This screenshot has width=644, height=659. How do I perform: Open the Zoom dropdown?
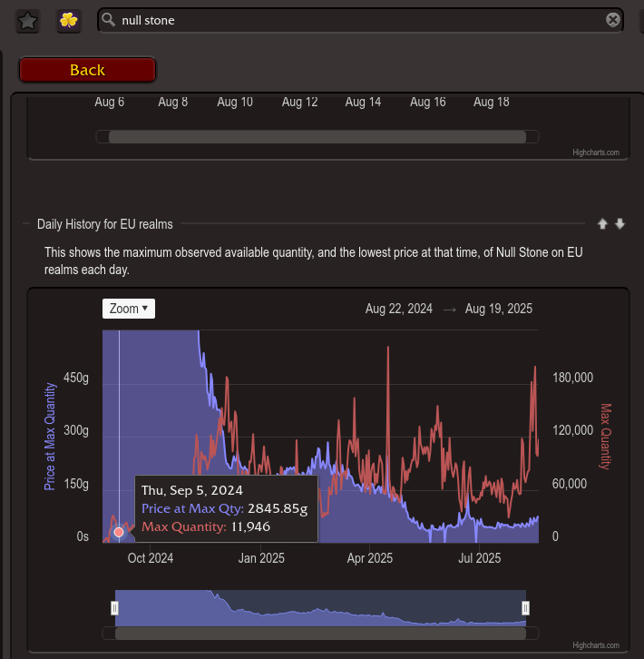[129, 309]
